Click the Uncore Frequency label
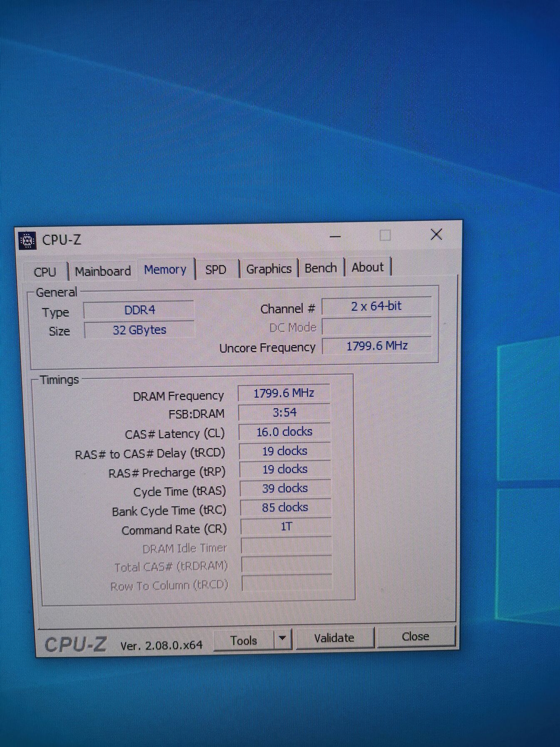 pyautogui.click(x=267, y=348)
